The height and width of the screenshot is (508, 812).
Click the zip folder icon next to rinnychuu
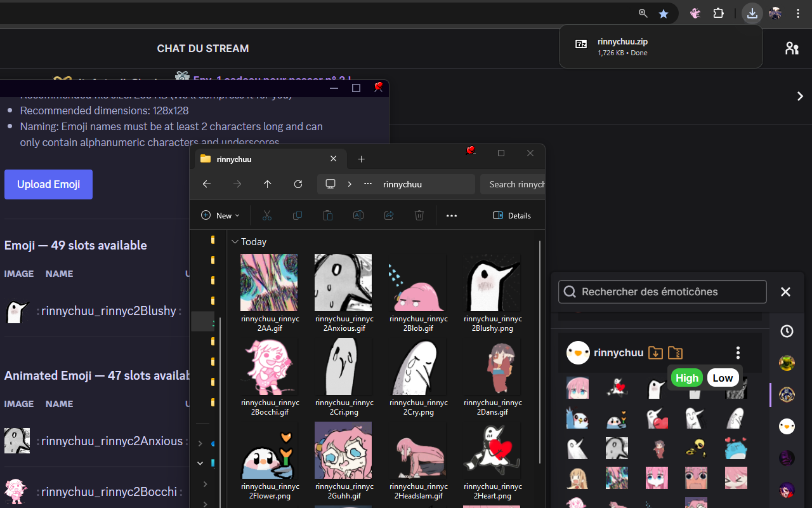[x=676, y=352]
